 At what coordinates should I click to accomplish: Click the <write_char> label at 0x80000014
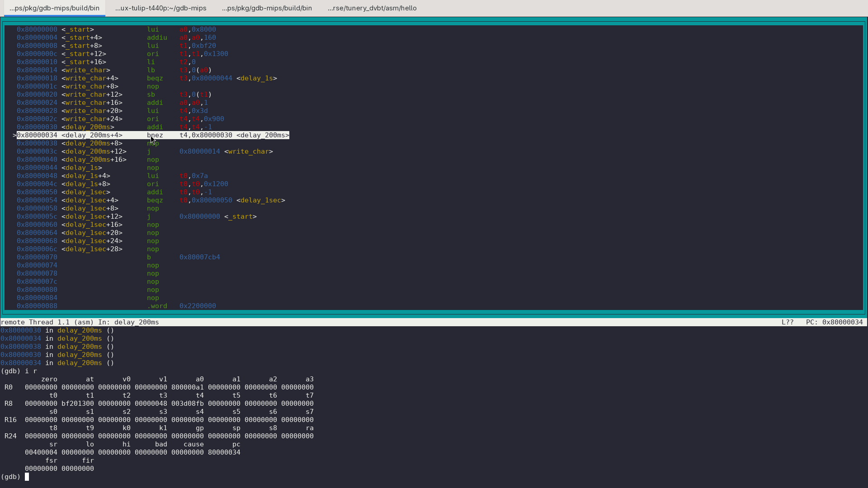point(86,70)
